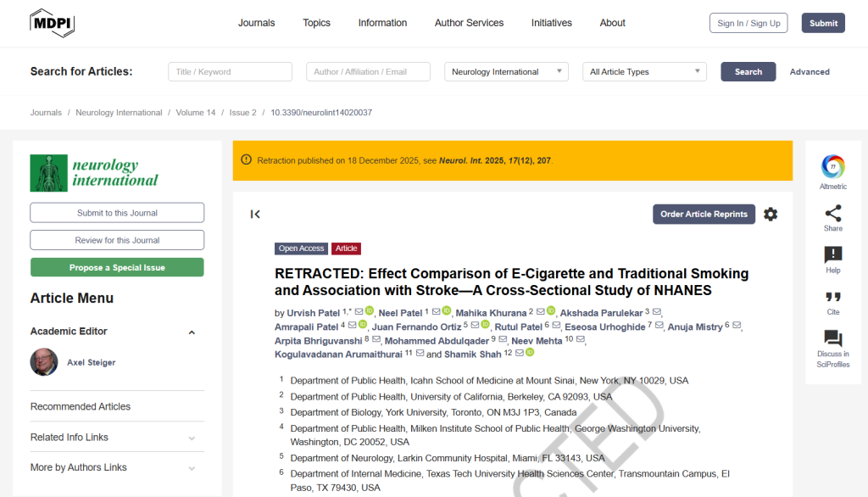The image size is (868, 497).
Task: Open the neurology international journal banner
Action: (94, 173)
